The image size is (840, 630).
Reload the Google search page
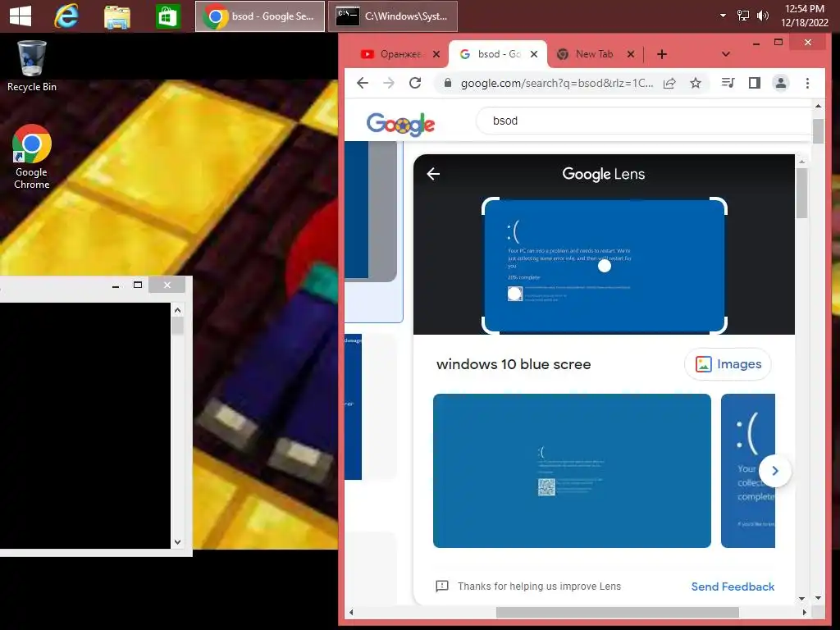[415, 83]
